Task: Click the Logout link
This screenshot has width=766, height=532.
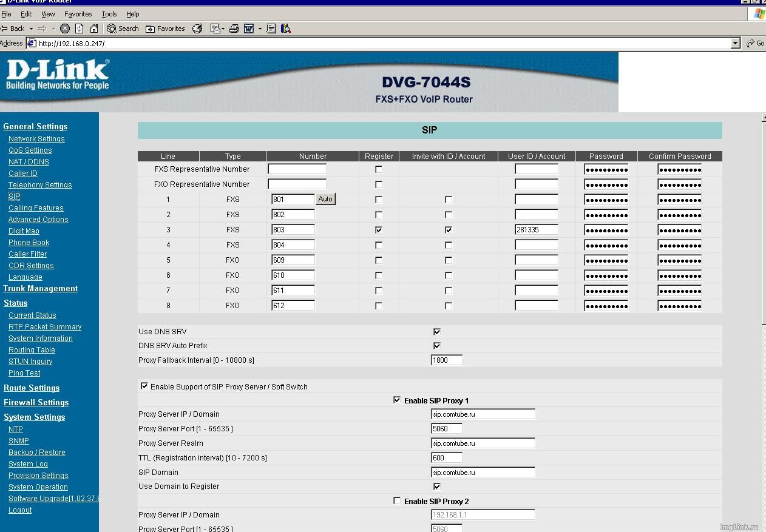Action: coord(20,510)
